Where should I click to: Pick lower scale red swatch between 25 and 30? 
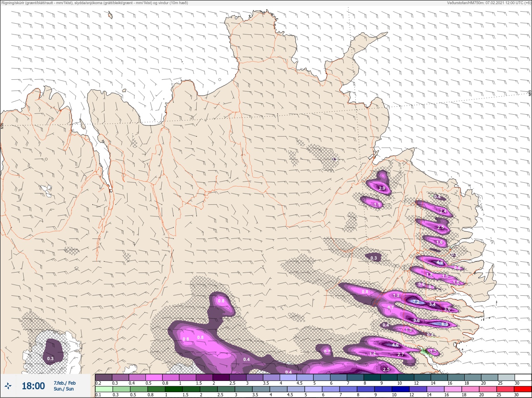tap(506, 389)
